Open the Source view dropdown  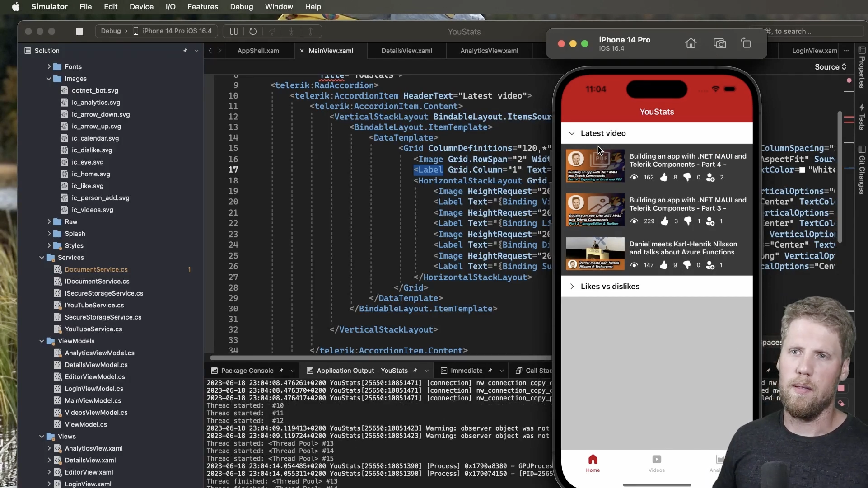click(830, 67)
